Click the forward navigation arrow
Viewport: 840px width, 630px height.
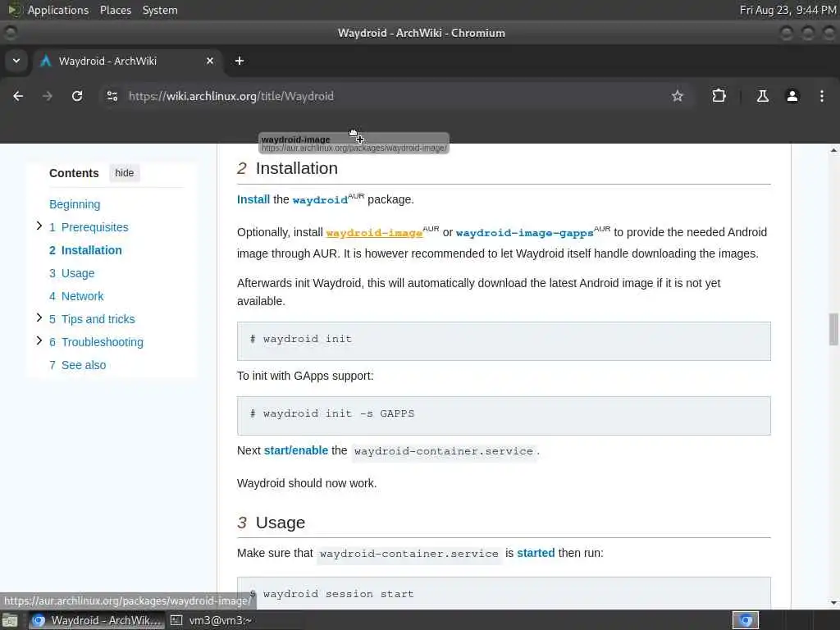[48, 96]
